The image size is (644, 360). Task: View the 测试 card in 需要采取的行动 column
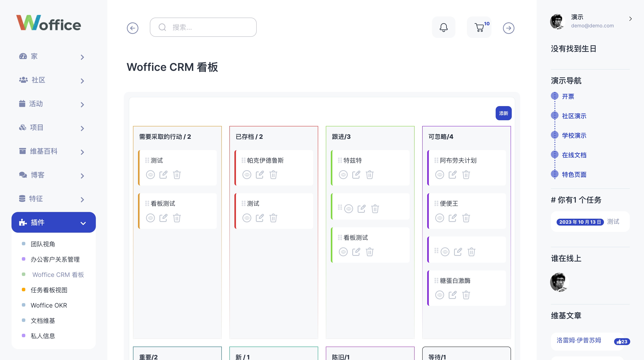[x=150, y=174]
